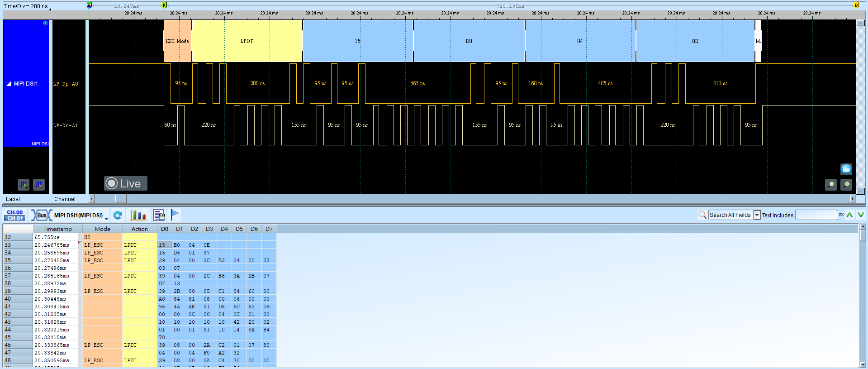868x369 pixels.
Task: Click the waveform horizontal scrollbar thumb
Action: (x=121, y=199)
